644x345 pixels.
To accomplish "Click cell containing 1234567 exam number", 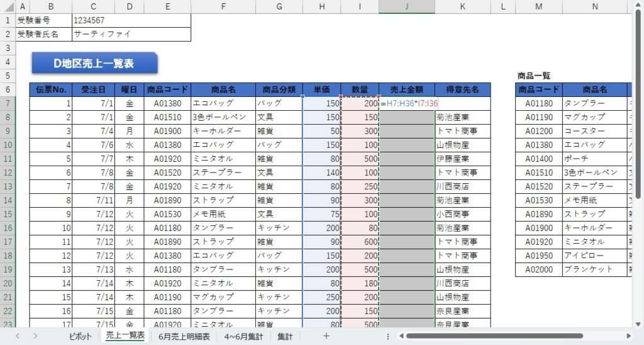I will (x=131, y=20).
